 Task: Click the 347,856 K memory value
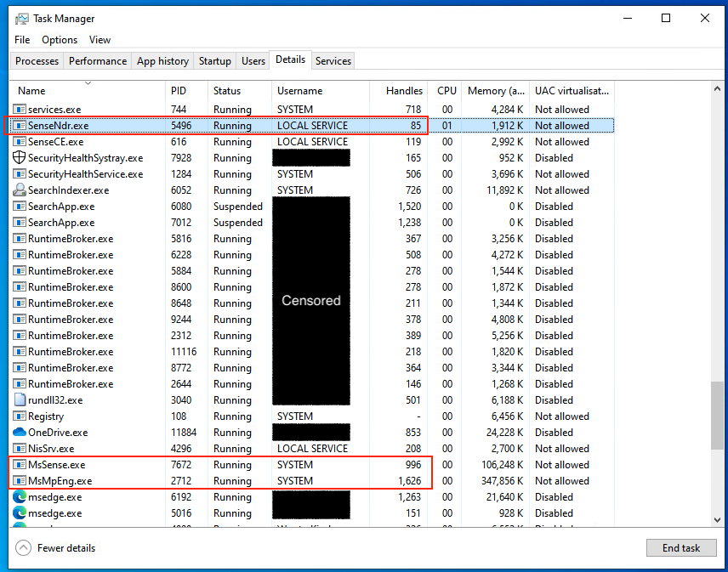(503, 481)
